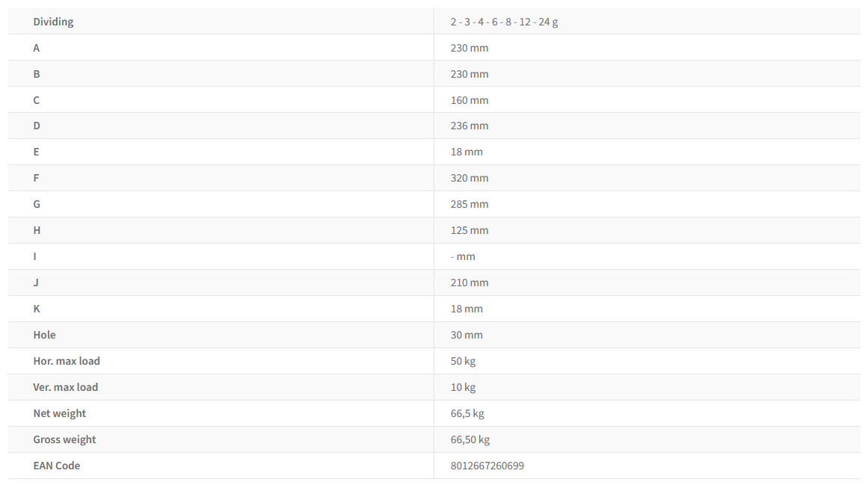Click the G value 285 mm
The width and height of the screenshot is (868, 491).
[470, 204]
